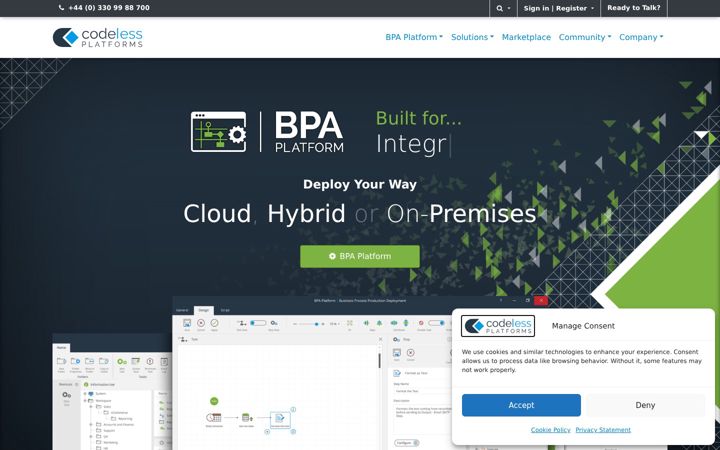Image resolution: width=720 pixels, height=450 pixels.
Task: Click the gears Tasks shortcut in left sidebar
Action: [x=67, y=395]
